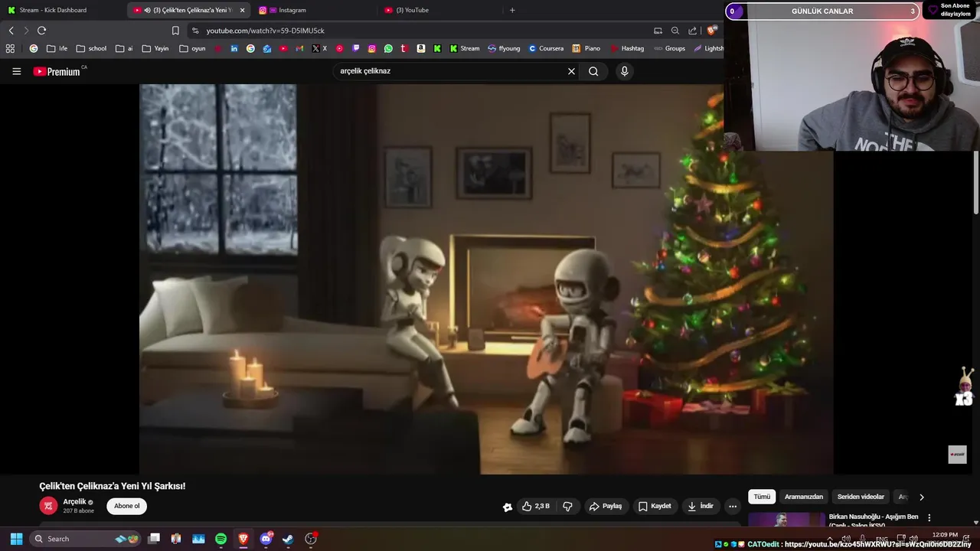Open the Birkan Nasuhoğlu video thumbnail
Viewport: 980px width, 551px height.
786,520
